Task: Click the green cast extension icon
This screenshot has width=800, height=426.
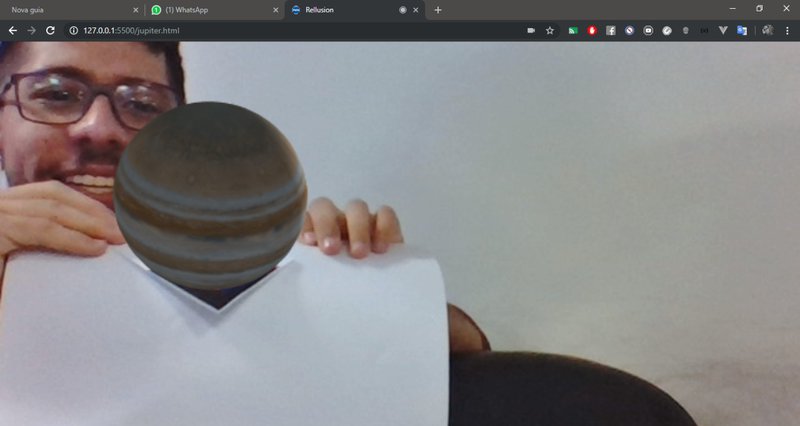Action: point(573,31)
